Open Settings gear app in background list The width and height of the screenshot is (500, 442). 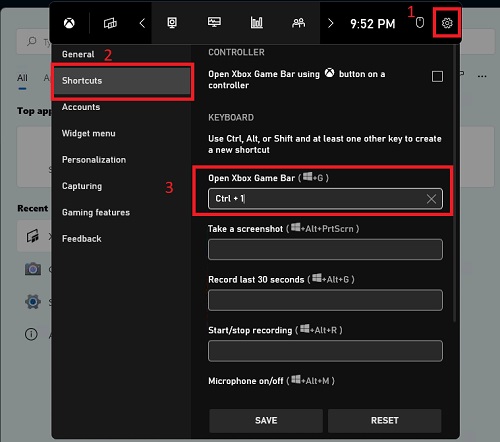tap(33, 302)
